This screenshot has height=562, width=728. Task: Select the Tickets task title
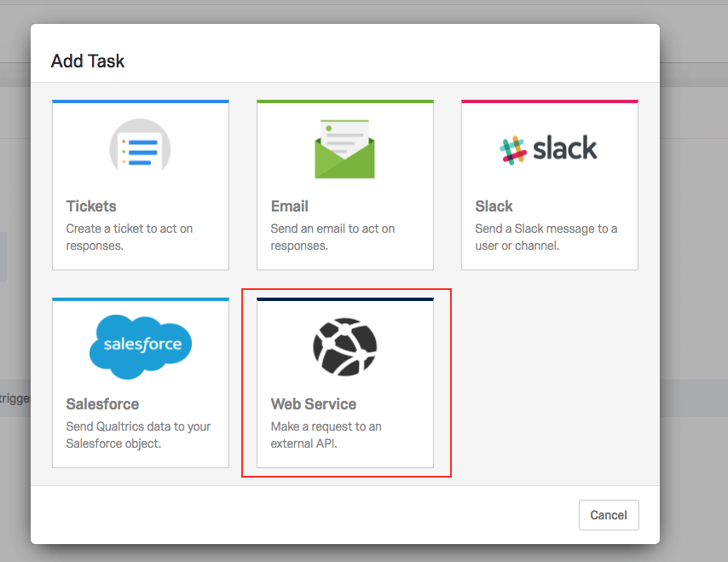91,206
